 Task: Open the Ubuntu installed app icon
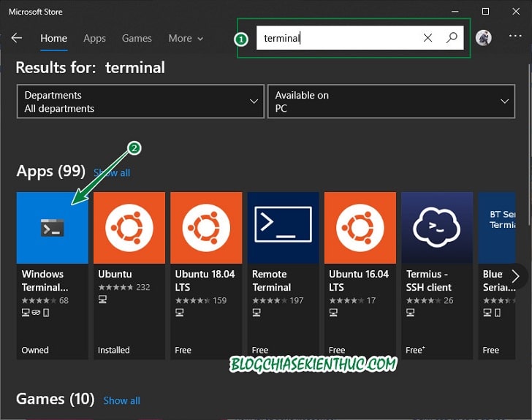click(x=129, y=228)
